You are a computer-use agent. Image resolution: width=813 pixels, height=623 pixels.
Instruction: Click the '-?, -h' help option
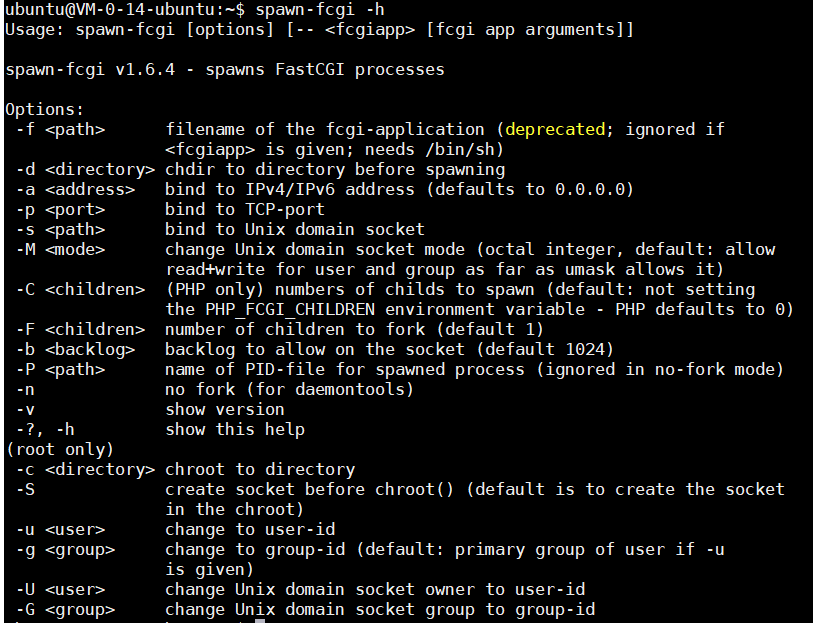click(45, 429)
